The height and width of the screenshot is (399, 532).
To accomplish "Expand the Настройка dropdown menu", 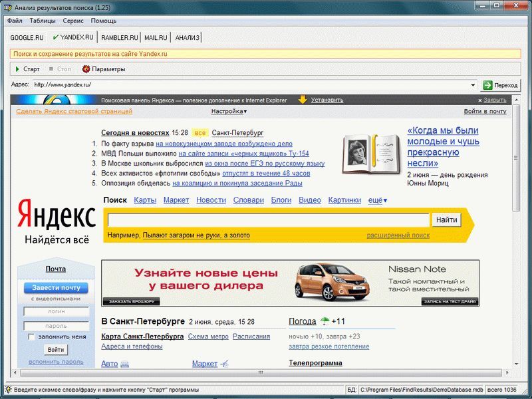I will pos(245,110).
